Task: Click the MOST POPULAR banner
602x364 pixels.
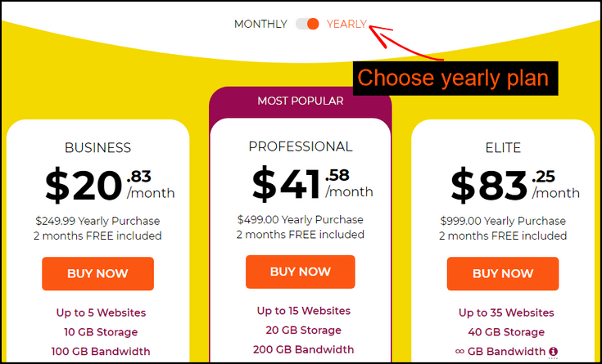Action: click(x=301, y=101)
